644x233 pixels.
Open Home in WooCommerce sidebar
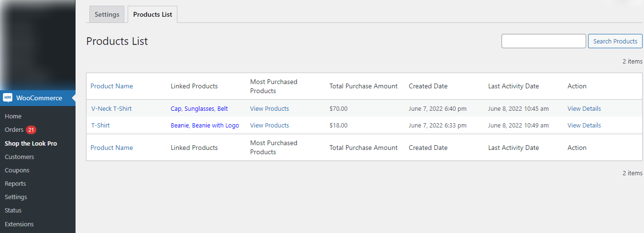13,116
